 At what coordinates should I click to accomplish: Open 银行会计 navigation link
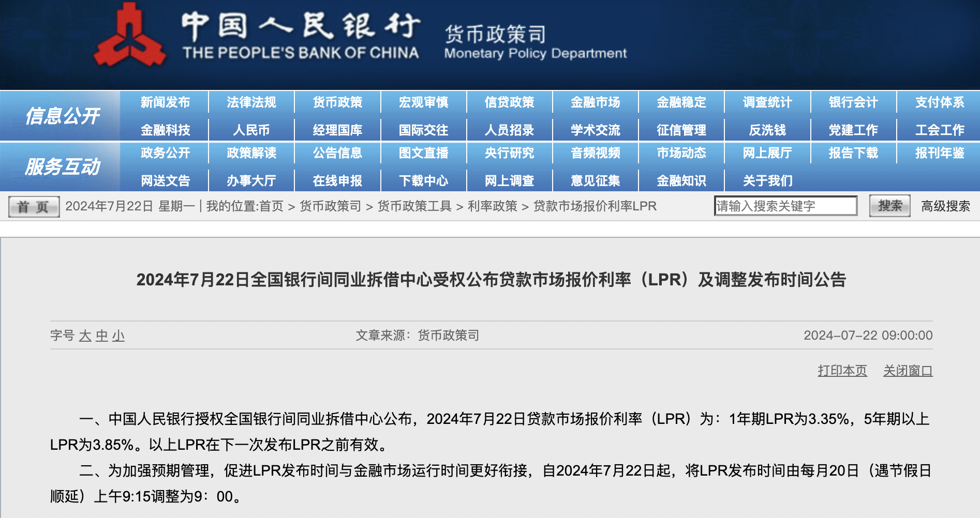(x=853, y=102)
